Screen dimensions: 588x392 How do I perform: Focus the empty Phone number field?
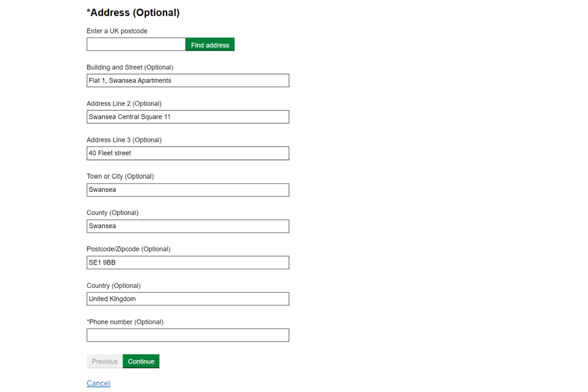(x=187, y=335)
